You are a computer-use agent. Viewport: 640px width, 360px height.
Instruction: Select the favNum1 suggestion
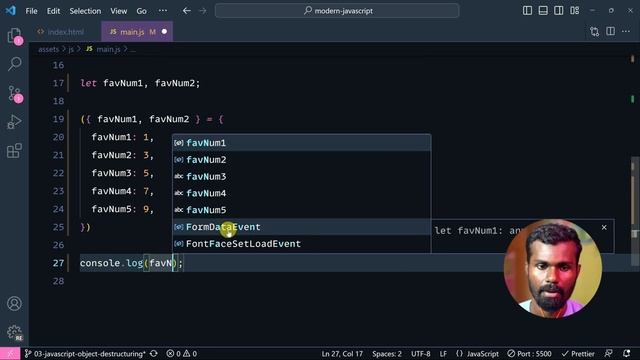[302, 143]
